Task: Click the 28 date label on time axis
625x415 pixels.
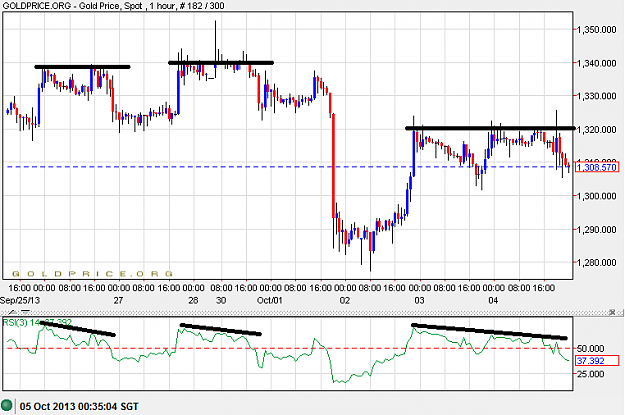Action: pyautogui.click(x=193, y=300)
